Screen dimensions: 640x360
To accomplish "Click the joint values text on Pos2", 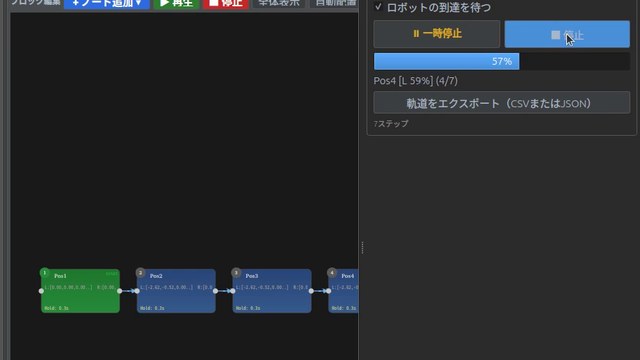I will (176, 287).
